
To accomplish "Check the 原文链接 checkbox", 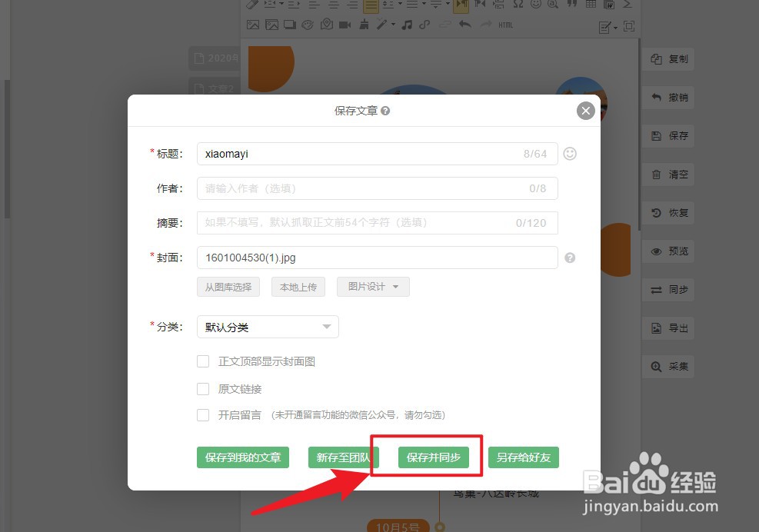I will pos(203,389).
